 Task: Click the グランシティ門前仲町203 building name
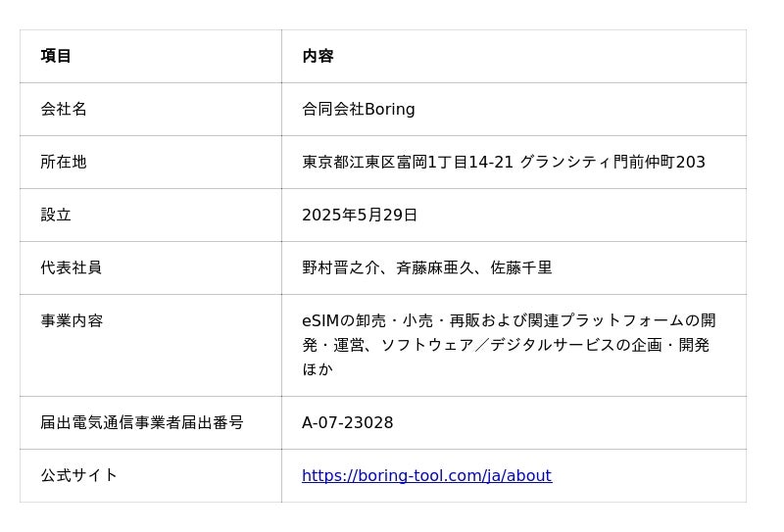612,162
